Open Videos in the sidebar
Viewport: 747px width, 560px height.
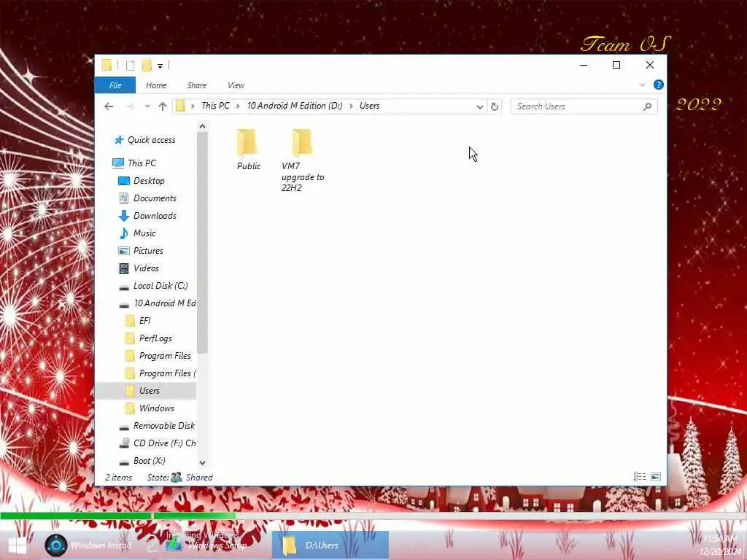point(138,268)
